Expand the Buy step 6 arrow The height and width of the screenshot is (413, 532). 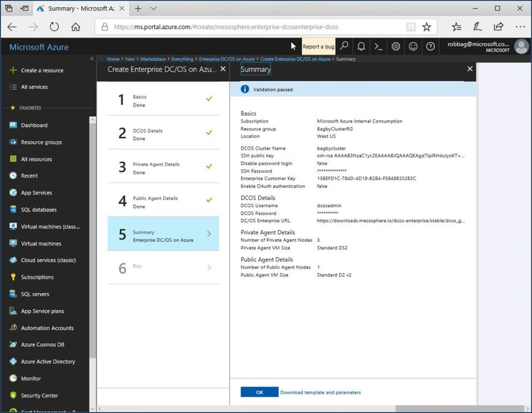point(209,268)
